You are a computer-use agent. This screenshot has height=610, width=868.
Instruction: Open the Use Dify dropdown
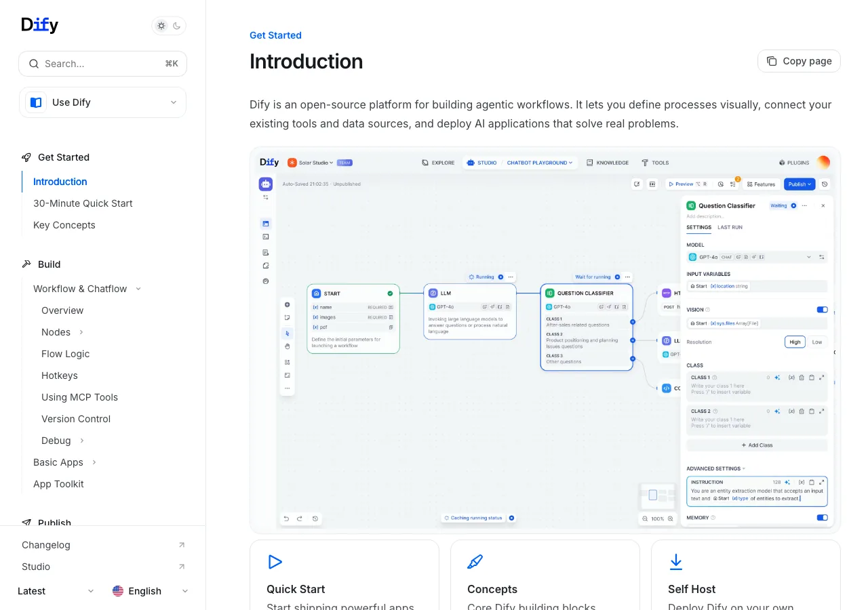click(102, 102)
